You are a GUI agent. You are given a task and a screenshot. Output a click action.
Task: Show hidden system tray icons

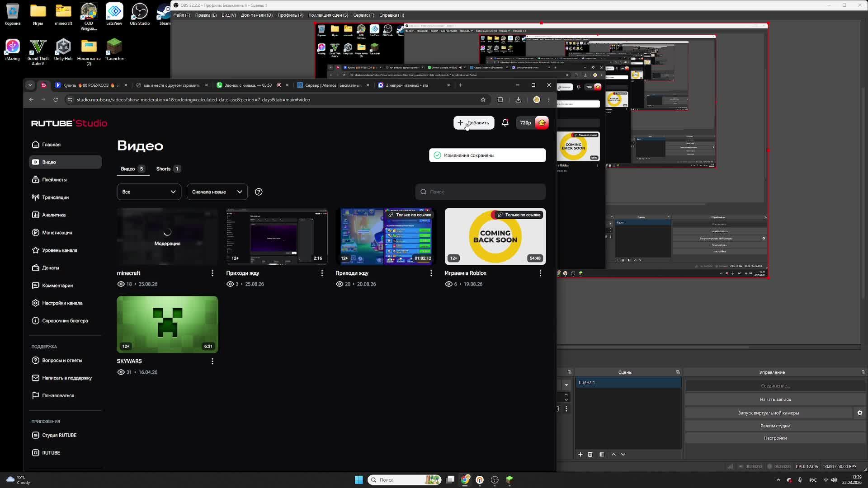778,480
